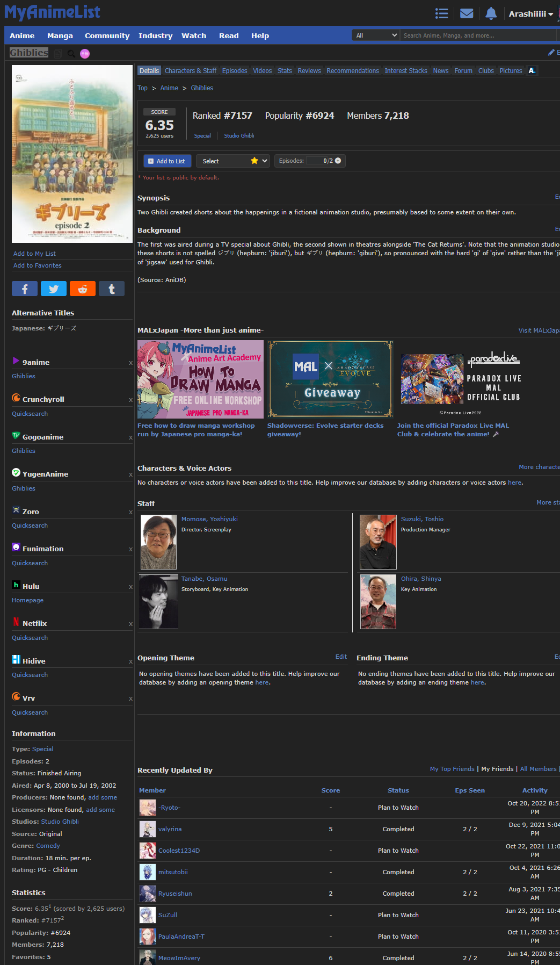The image size is (560, 965).
Task: Open the Crunchyroll site header
Action: pyautogui.click(x=43, y=399)
